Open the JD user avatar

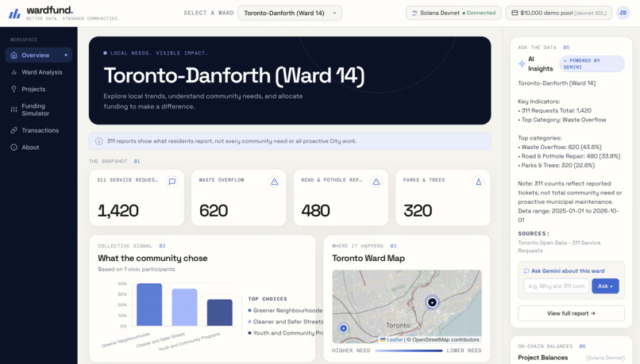pyautogui.click(x=623, y=13)
